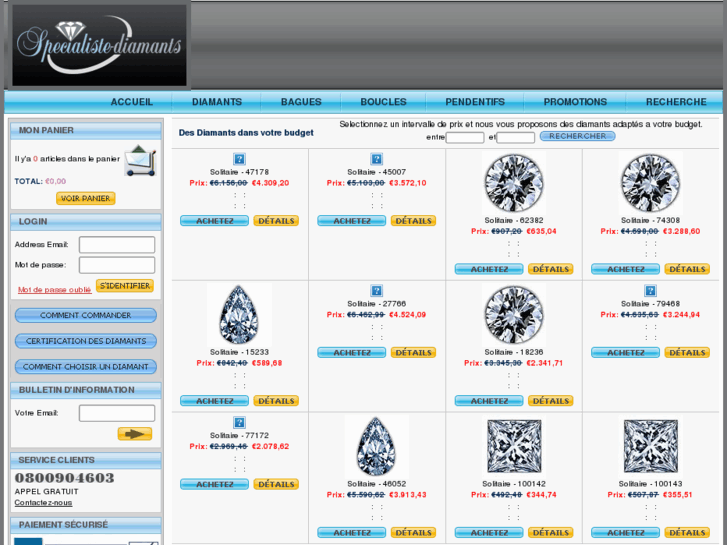Click Achetez for Solitaire 100142
The height and width of the screenshot is (545, 727).
pyautogui.click(x=489, y=532)
